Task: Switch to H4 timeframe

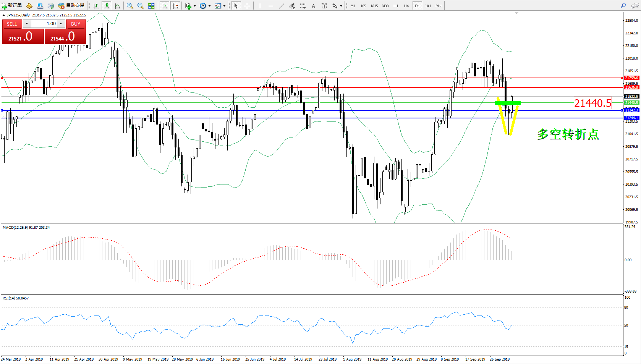Action: click(406, 6)
